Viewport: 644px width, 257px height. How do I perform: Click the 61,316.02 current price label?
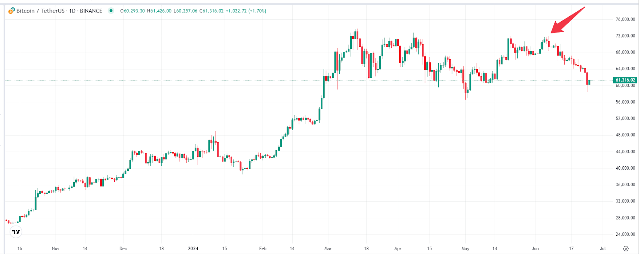tap(625, 80)
